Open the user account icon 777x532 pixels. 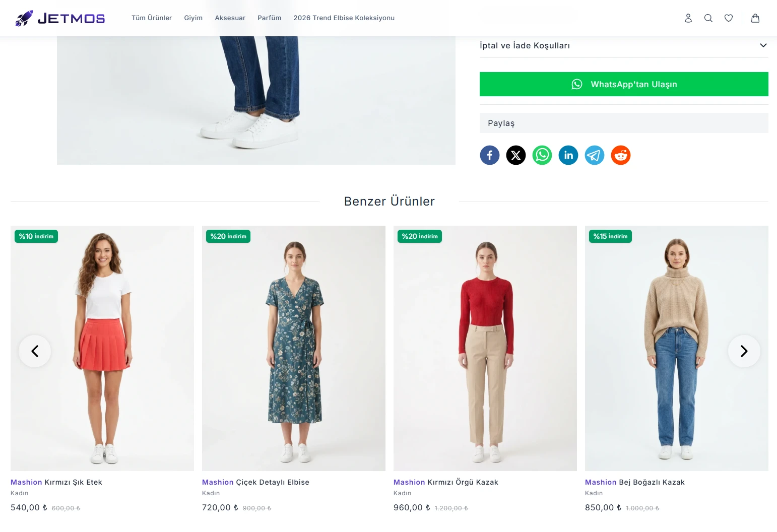688,18
